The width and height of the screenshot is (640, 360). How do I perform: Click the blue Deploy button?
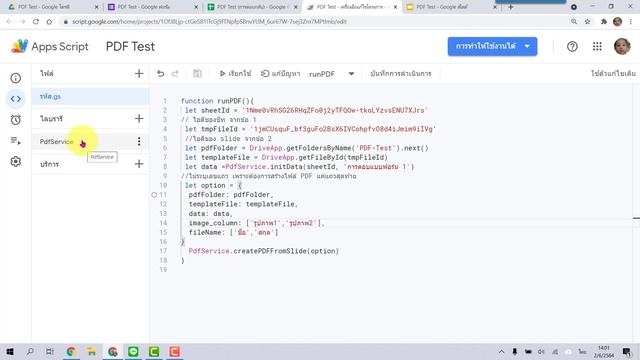[492, 47]
